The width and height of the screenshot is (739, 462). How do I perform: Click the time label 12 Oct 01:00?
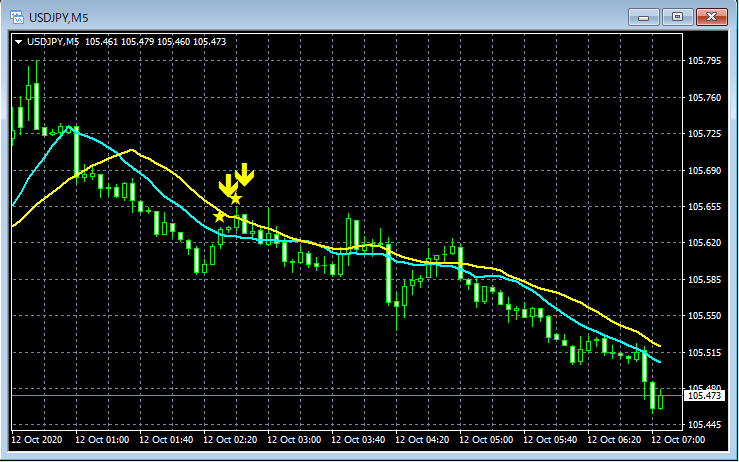point(102,440)
